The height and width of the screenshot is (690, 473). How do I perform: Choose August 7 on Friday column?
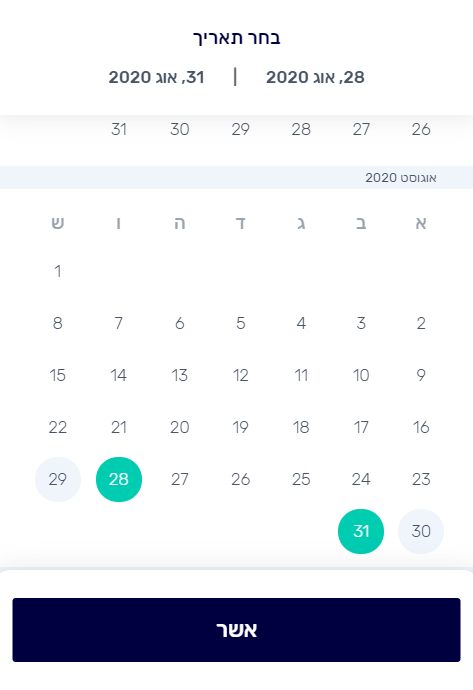point(119,323)
